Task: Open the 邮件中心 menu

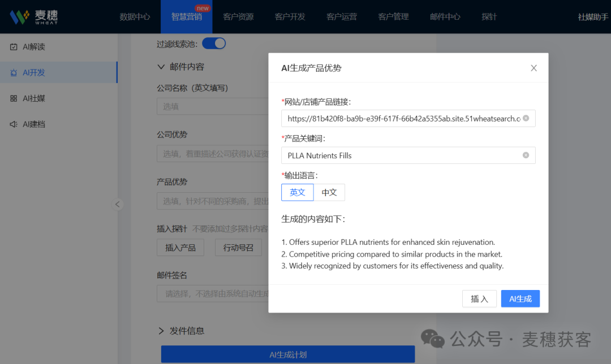Action: tap(445, 16)
